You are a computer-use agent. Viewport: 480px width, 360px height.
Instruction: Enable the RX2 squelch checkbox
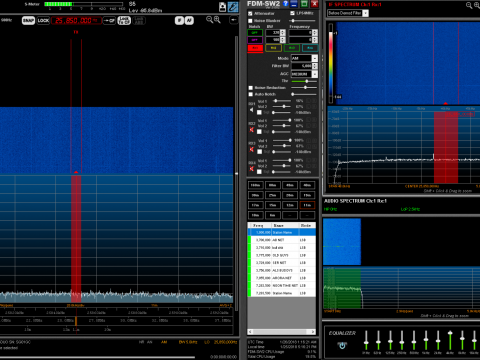click(259, 132)
